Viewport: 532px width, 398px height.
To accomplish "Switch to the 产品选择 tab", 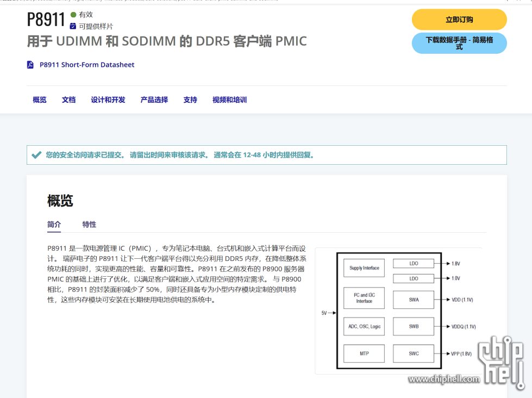I will pyautogui.click(x=154, y=100).
